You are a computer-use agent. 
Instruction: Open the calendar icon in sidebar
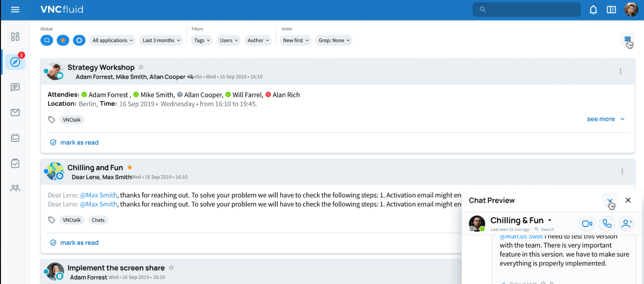[x=15, y=137]
